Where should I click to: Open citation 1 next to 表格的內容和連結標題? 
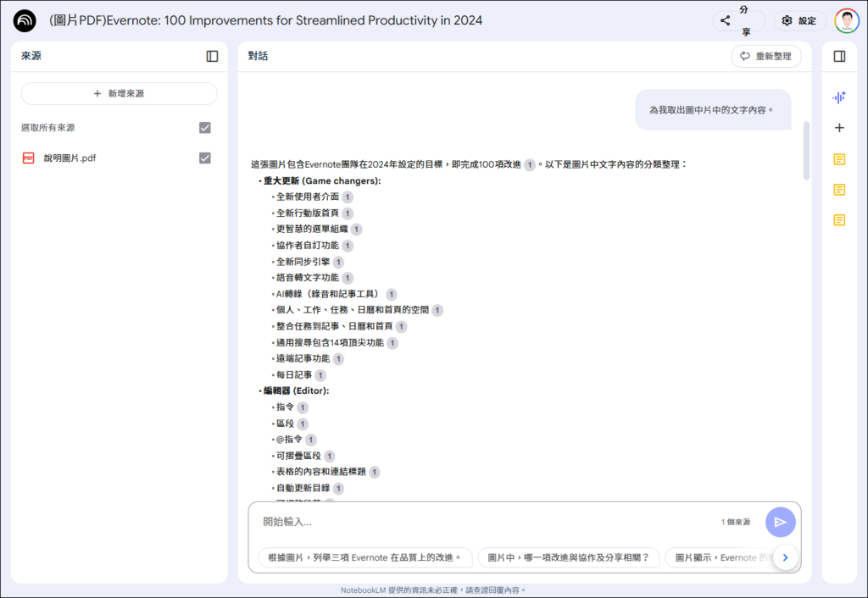click(374, 473)
